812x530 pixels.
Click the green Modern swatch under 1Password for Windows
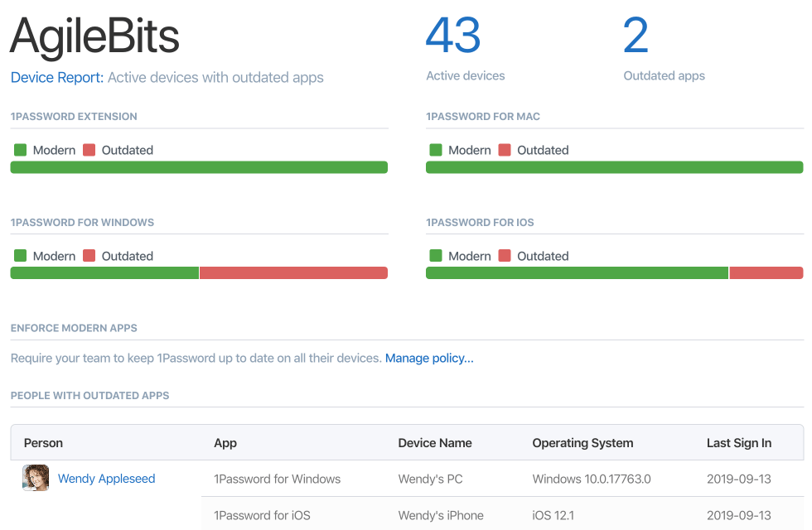[x=20, y=256]
